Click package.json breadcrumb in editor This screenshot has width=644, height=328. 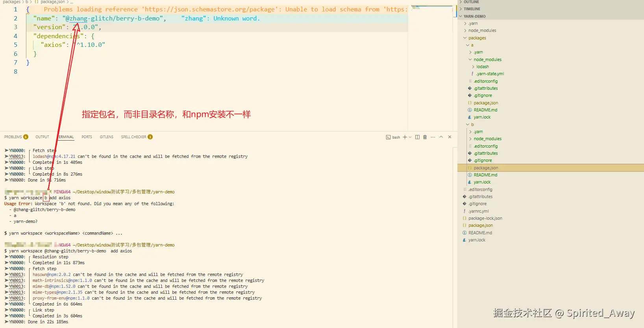[x=53, y=2]
